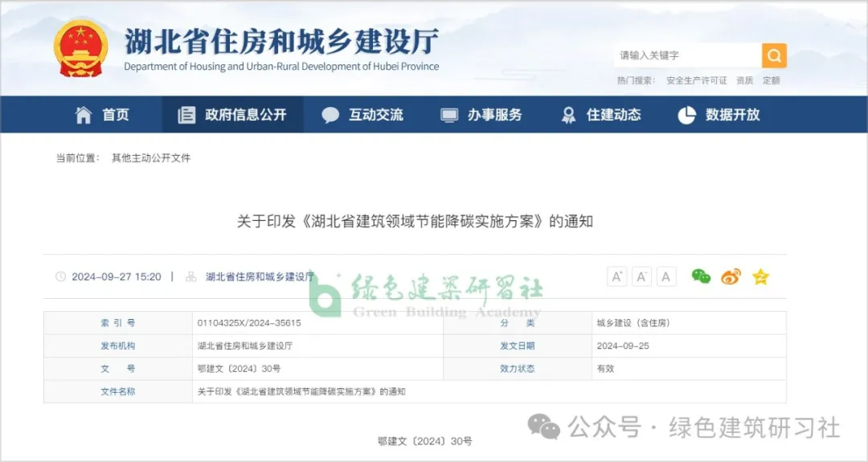The image size is (868, 462).
Task: Open the 政府信息公开 navigation tab
Action: (232, 115)
